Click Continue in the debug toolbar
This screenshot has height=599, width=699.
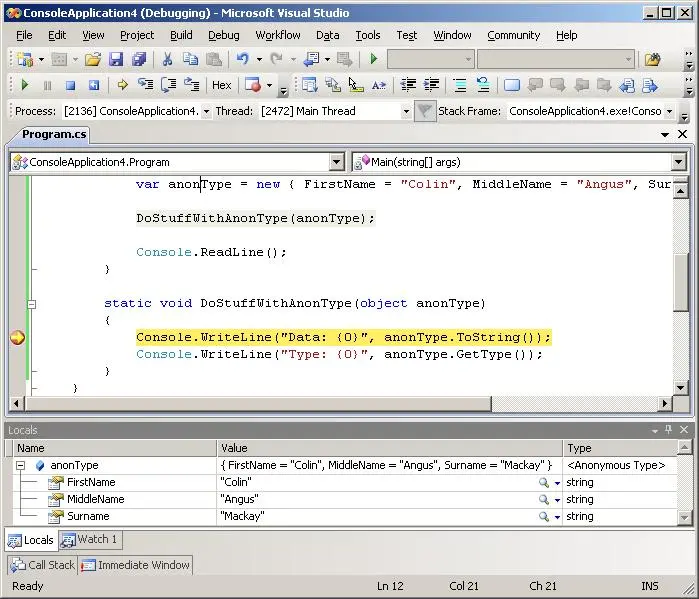coord(25,85)
